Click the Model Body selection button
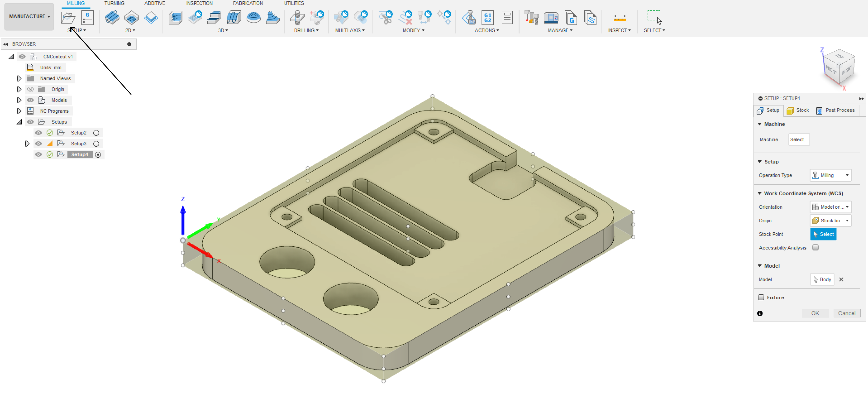The image size is (868, 413). click(822, 280)
